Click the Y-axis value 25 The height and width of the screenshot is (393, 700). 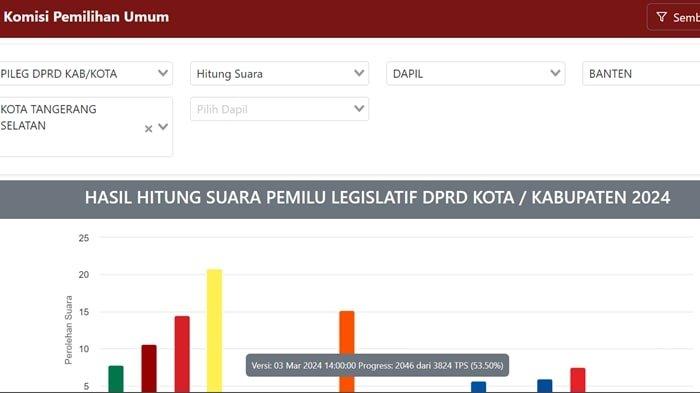pos(84,238)
